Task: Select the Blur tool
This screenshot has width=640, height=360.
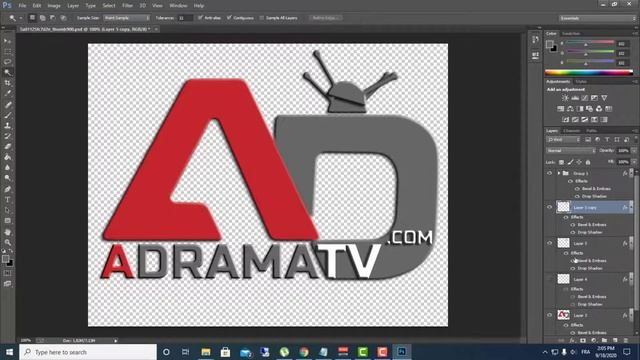Action: [x=7, y=168]
